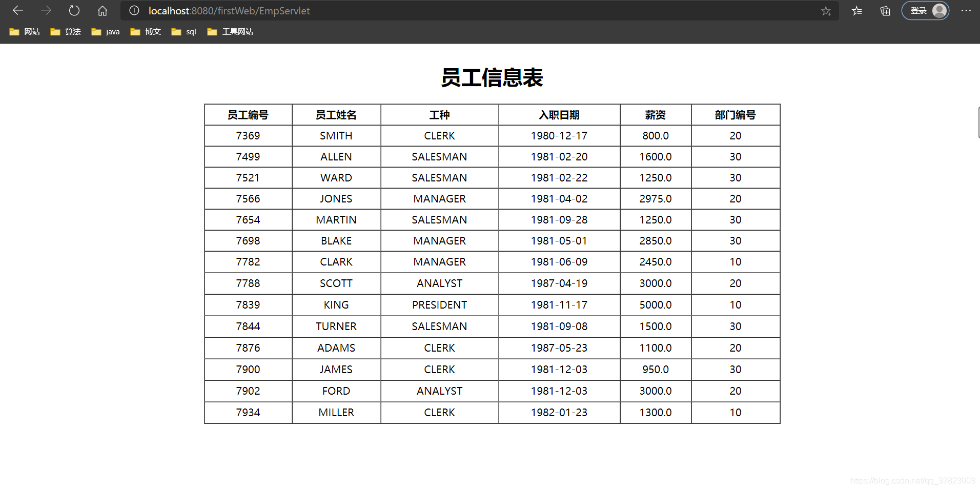Select the salary cell 1600.0
The width and height of the screenshot is (980, 490).
656,157
